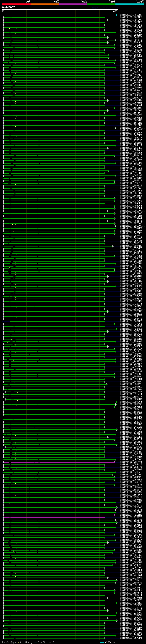Open hit UniRef100_B9GPP4
The height and width of the screenshot is (644, 146).
click(131, 60)
